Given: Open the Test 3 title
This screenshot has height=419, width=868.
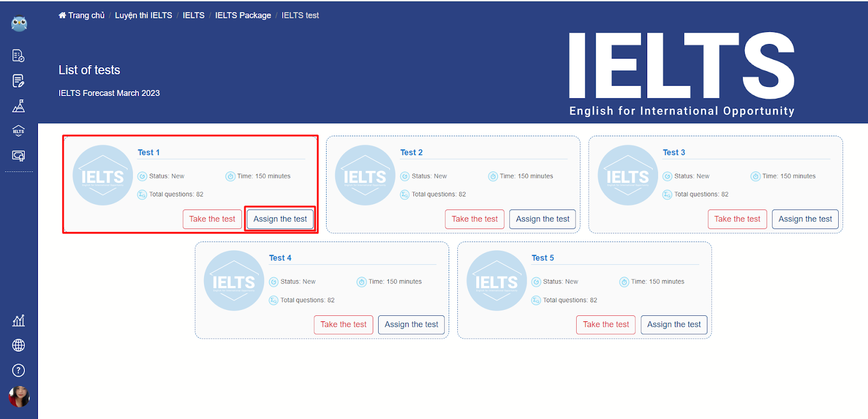Looking at the screenshot, I should 674,153.
